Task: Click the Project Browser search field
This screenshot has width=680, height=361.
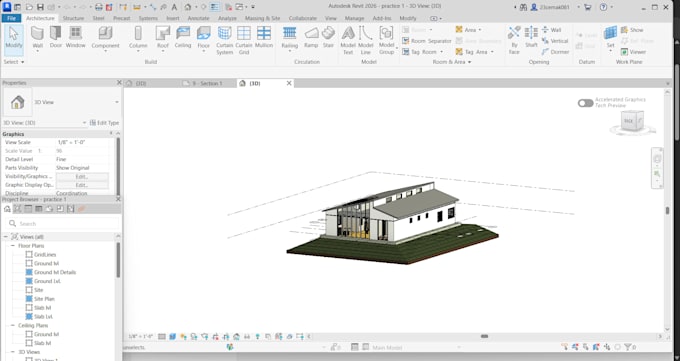Action: [x=63, y=223]
